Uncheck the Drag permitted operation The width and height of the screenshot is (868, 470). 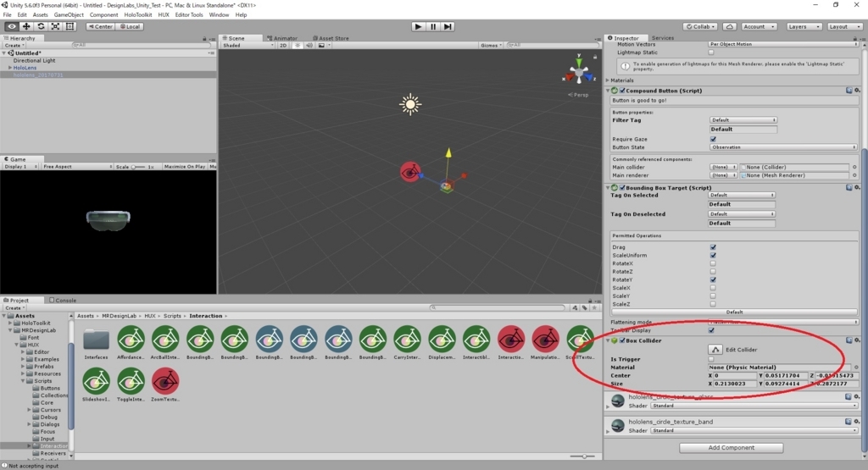click(713, 247)
